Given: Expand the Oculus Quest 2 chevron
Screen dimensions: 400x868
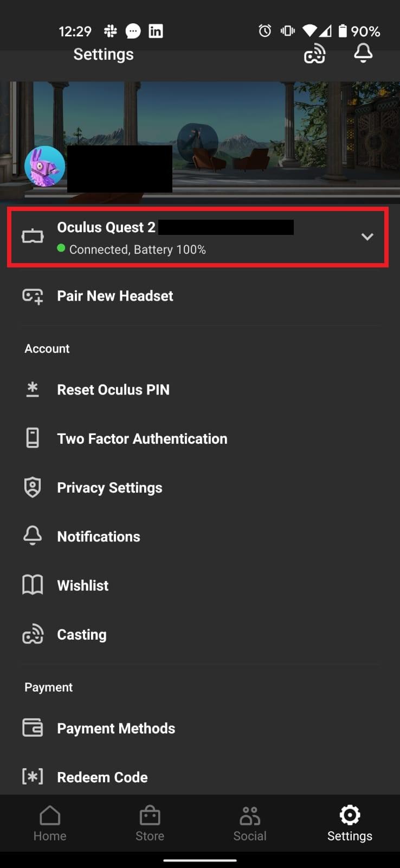Looking at the screenshot, I should (367, 237).
